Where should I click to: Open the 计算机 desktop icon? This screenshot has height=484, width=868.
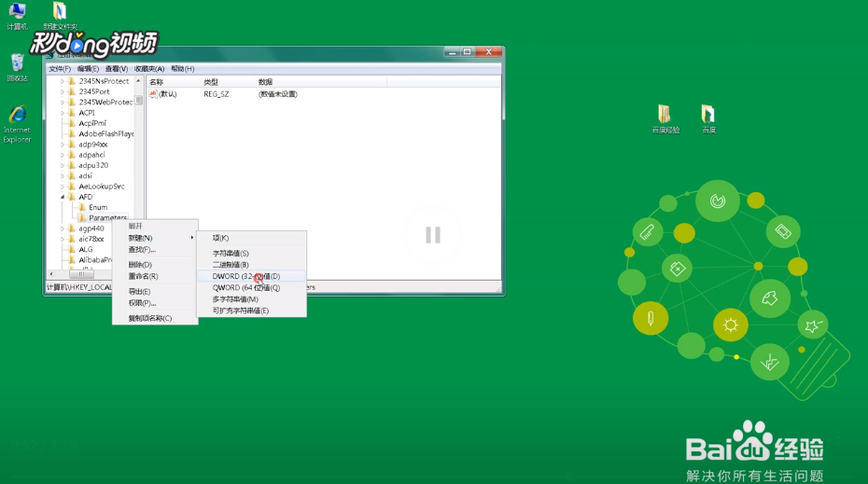pos(17,16)
